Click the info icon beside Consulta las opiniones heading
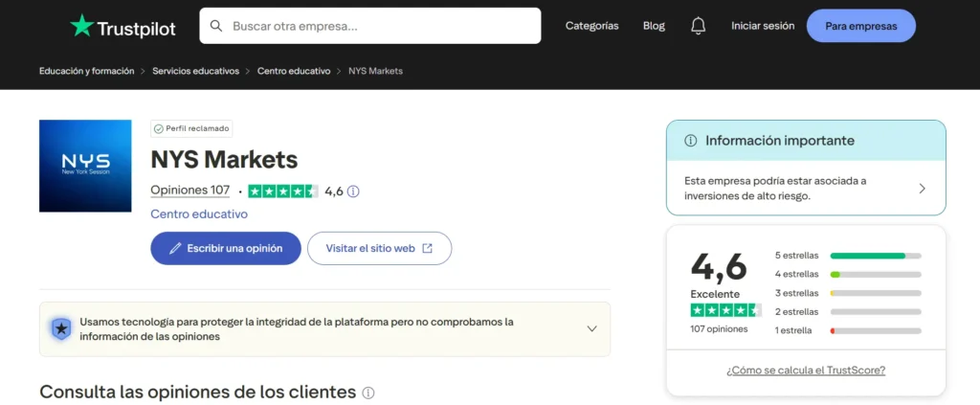Viewport: 980px width, 405px height. [x=368, y=394]
